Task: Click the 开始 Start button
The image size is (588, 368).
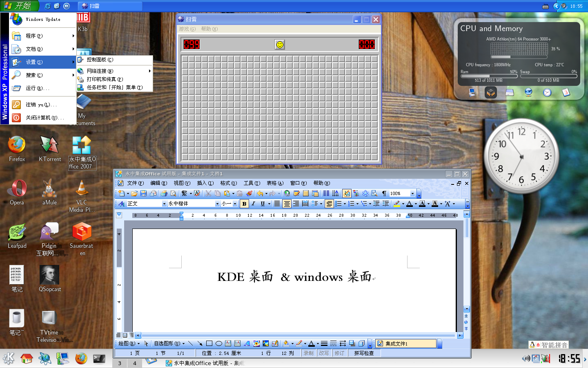Action: [19, 6]
